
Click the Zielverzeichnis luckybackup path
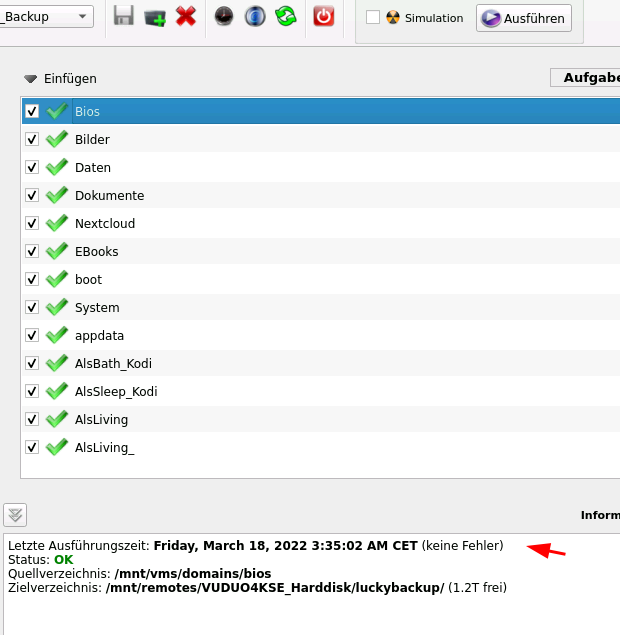click(275, 588)
